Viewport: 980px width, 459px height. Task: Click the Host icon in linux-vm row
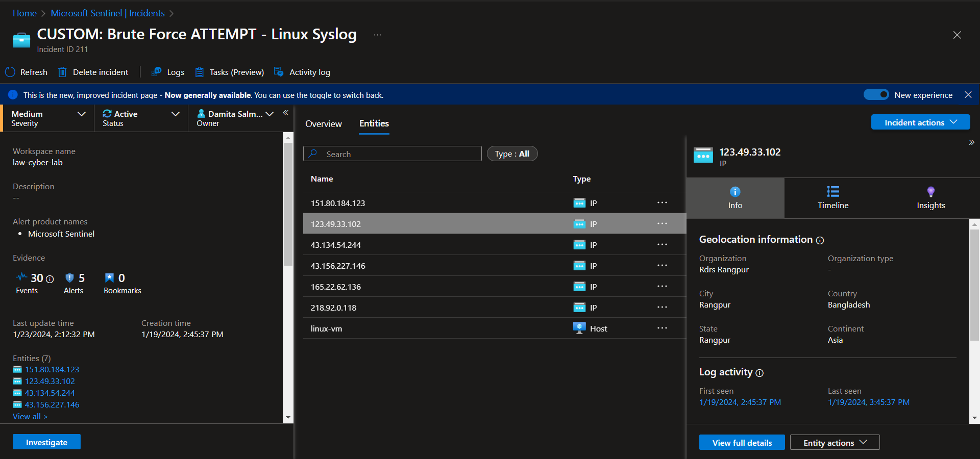click(x=579, y=328)
